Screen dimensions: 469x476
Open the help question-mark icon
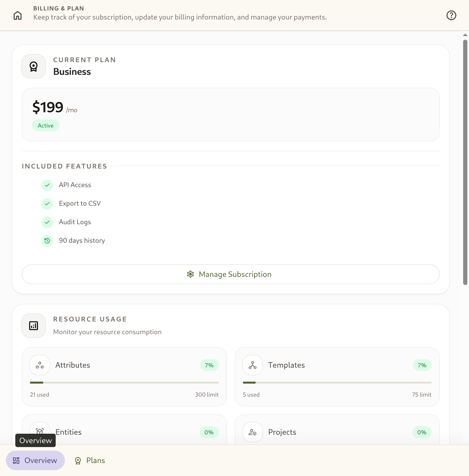pyautogui.click(x=451, y=15)
